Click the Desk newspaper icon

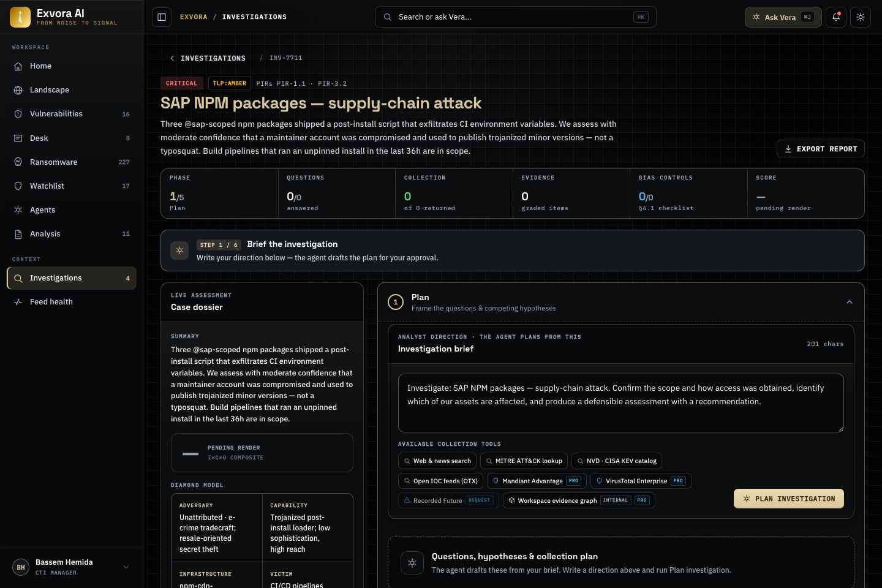coord(18,138)
